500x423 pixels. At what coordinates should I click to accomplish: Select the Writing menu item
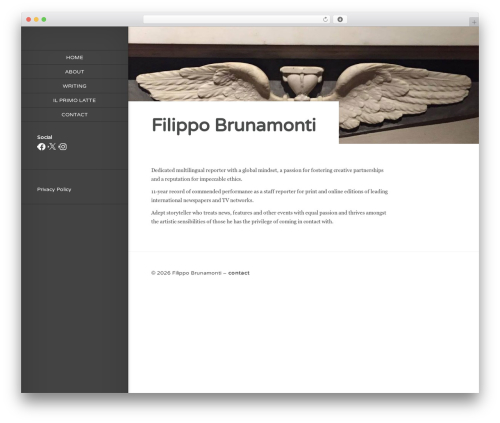tap(74, 86)
